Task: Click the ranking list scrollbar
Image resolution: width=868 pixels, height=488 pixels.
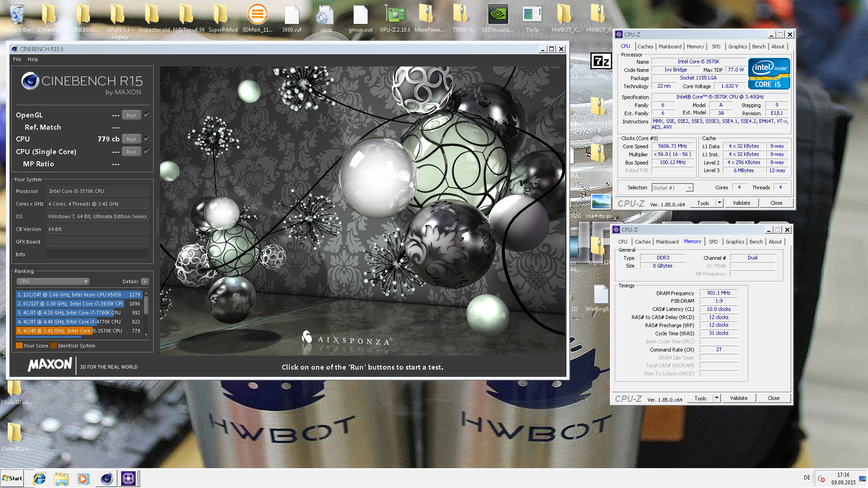Action: [146, 314]
